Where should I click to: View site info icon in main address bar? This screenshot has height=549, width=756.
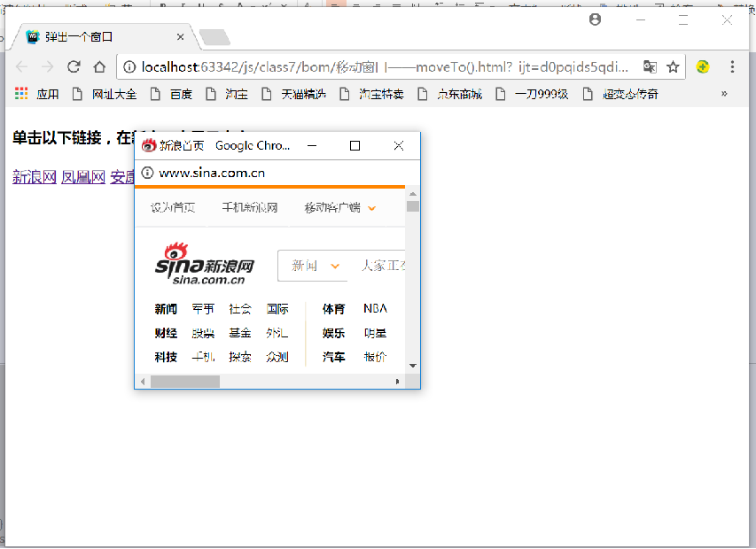(x=129, y=67)
